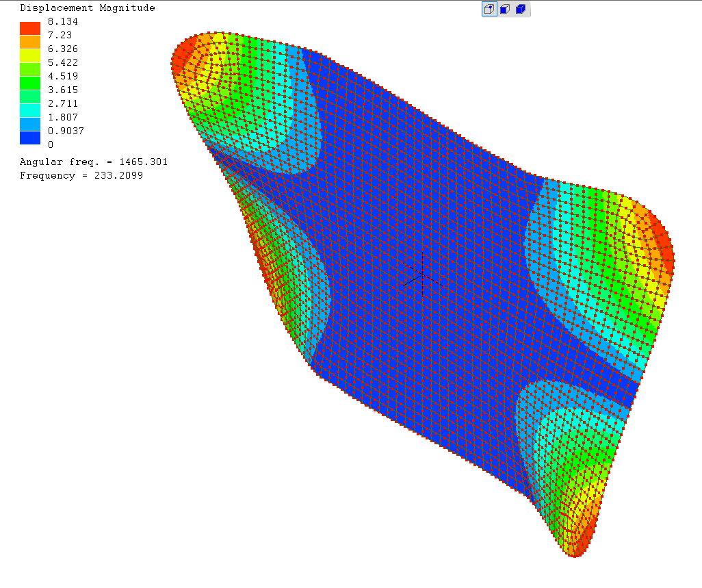Click the legend value '3.615'
The height and width of the screenshot is (588, 702).
click(x=63, y=90)
